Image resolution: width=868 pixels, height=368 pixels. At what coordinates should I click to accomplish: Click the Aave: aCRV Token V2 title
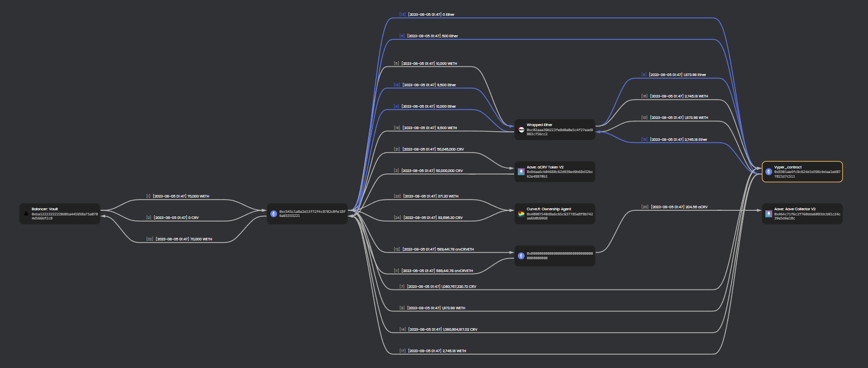click(545, 167)
